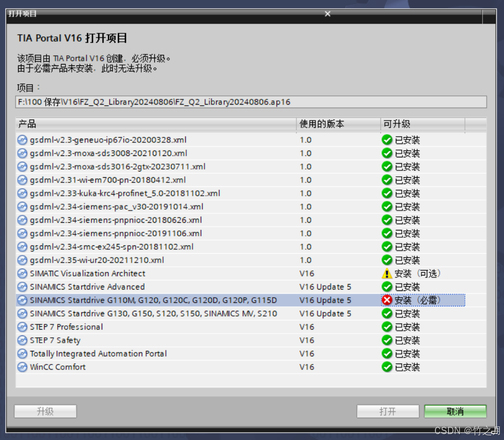
Task: Click the product icon beside gsdml-v2.34-smc-ex245-spn-20181102.xml
Action: point(22,247)
